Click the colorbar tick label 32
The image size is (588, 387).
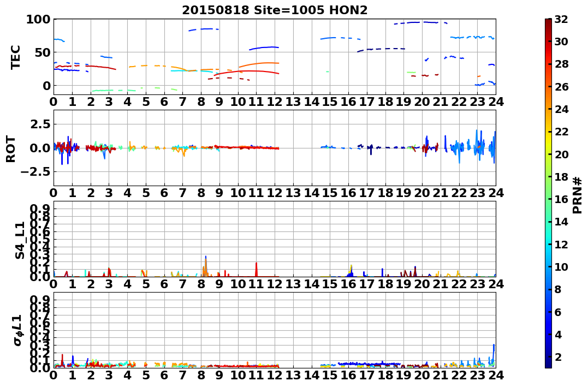(561, 19)
